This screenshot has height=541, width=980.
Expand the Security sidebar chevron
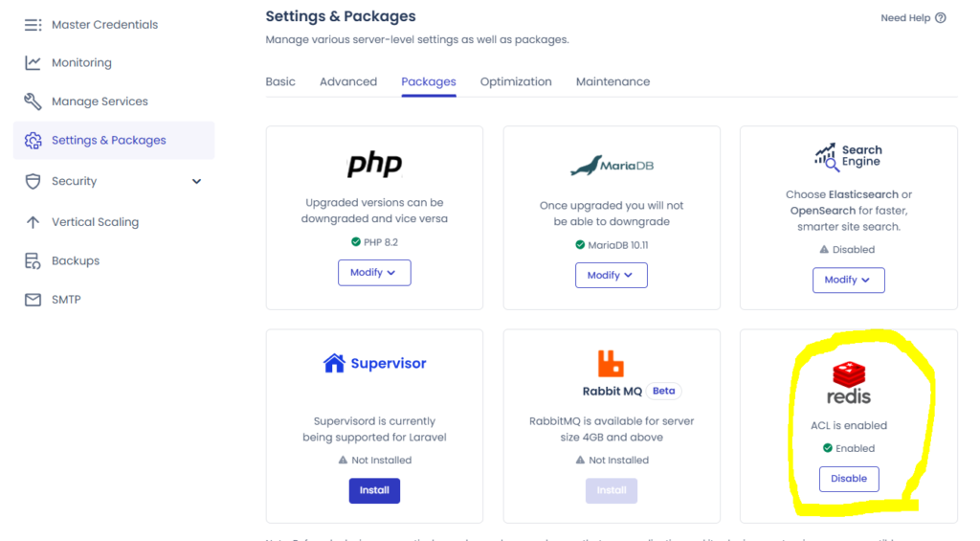pos(197,181)
